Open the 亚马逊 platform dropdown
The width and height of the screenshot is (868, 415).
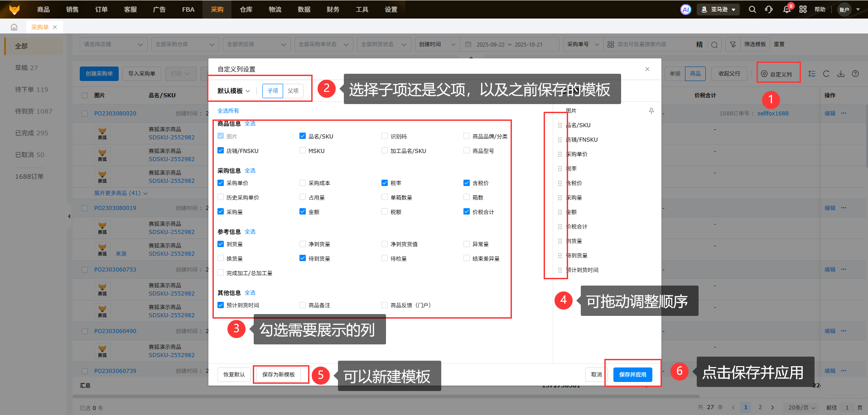coord(718,10)
